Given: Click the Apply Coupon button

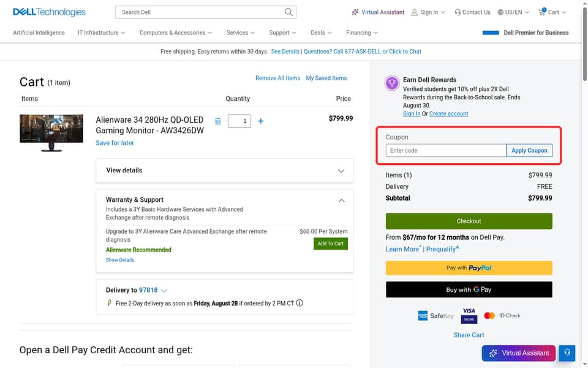Looking at the screenshot, I should pyautogui.click(x=529, y=151).
